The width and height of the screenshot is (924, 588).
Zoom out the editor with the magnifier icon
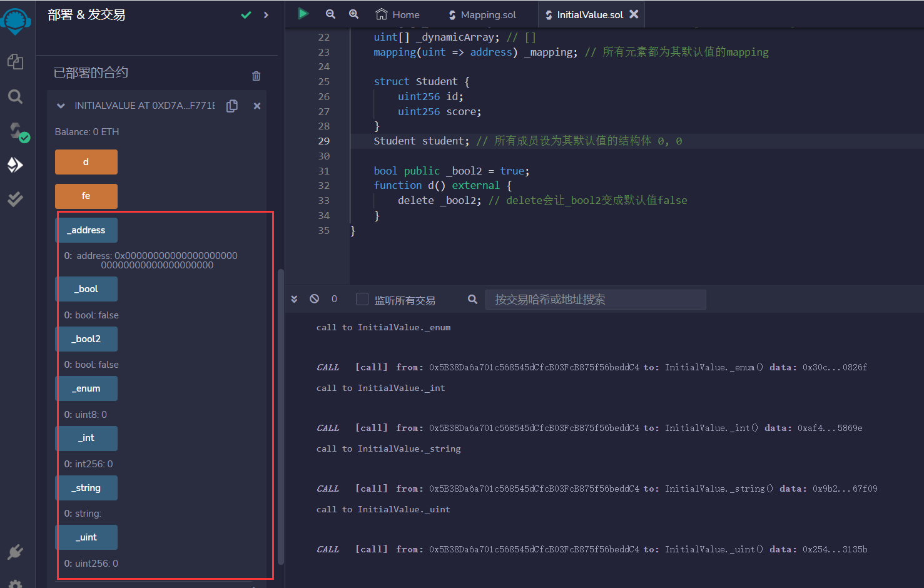click(x=330, y=14)
